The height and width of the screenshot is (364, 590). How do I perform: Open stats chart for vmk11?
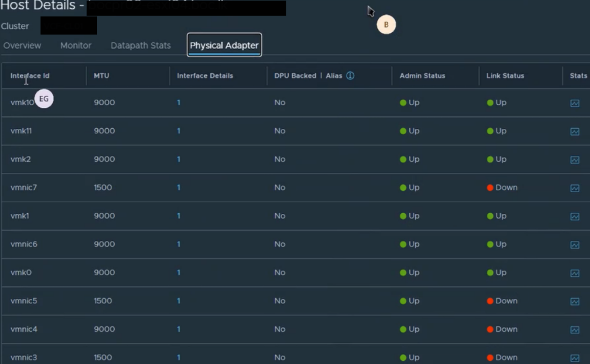(x=575, y=132)
